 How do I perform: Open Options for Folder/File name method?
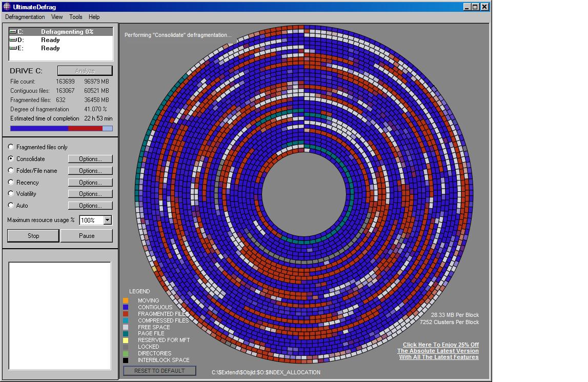(90, 171)
